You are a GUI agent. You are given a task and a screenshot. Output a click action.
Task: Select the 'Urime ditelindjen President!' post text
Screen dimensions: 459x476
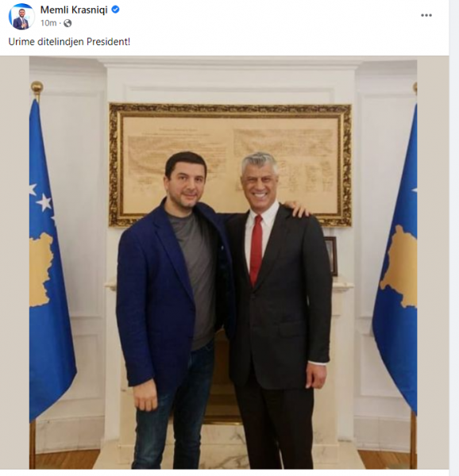click(x=69, y=41)
